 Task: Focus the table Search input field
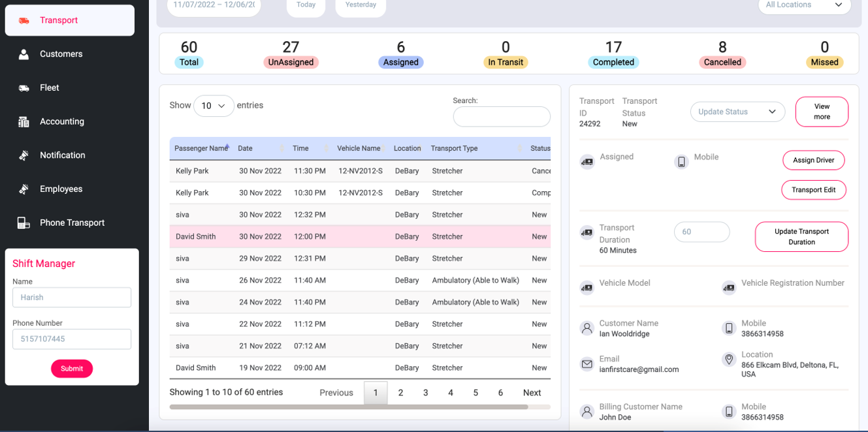tap(501, 117)
